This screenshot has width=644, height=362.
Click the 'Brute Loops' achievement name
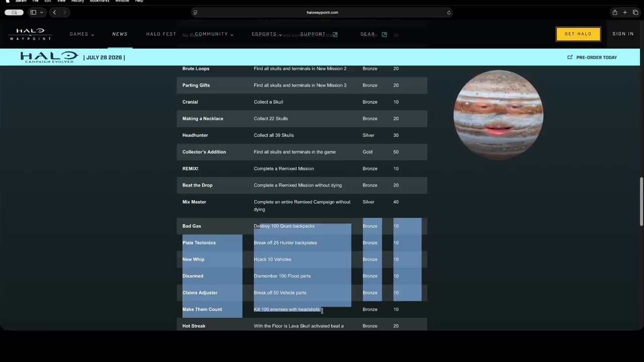coord(196,69)
